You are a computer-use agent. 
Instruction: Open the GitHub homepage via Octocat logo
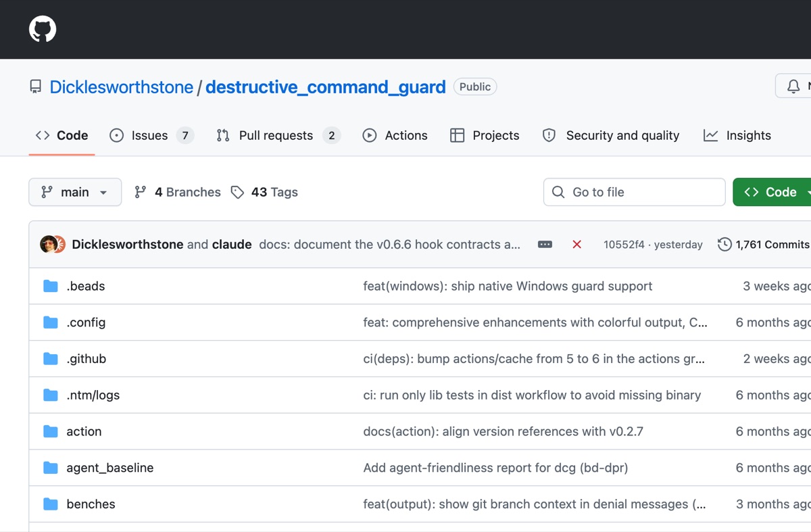point(43,29)
